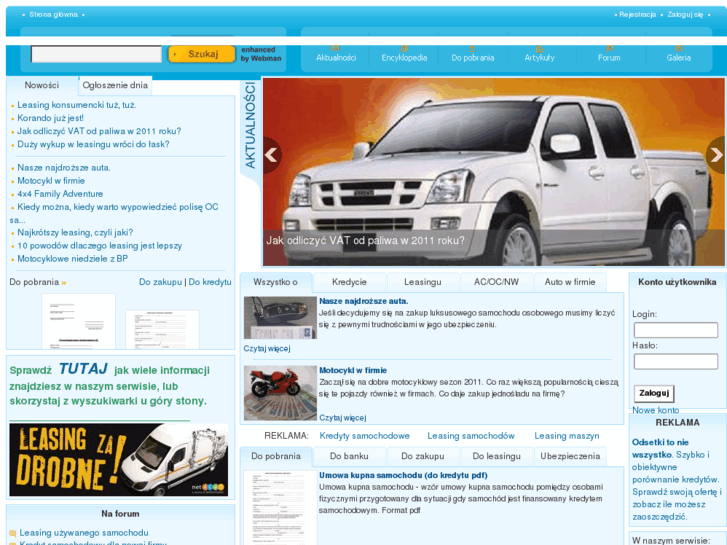Click the TUTAJ link in green text
The width and height of the screenshot is (727, 545).
(83, 369)
